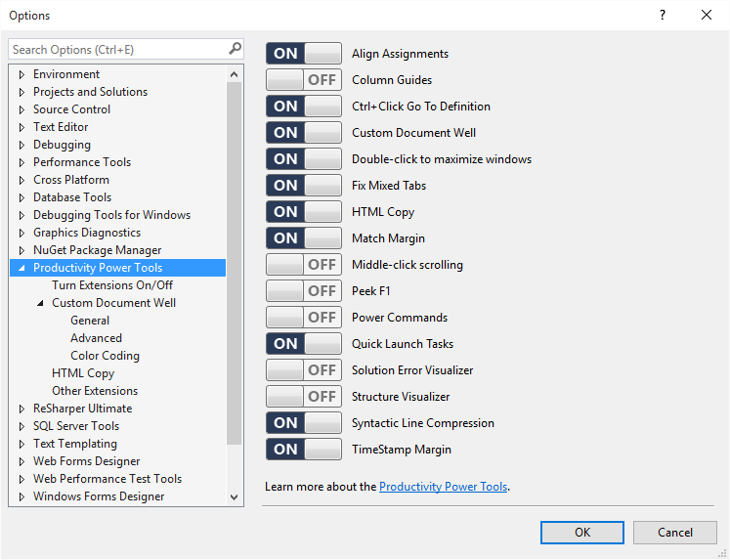This screenshot has height=560, width=730.
Task: Click the tree scrollbar down arrow
Action: point(235,497)
